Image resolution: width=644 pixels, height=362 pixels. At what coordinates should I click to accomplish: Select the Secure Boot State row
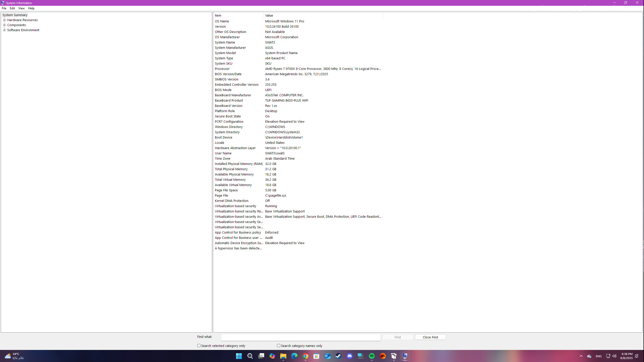(298, 116)
